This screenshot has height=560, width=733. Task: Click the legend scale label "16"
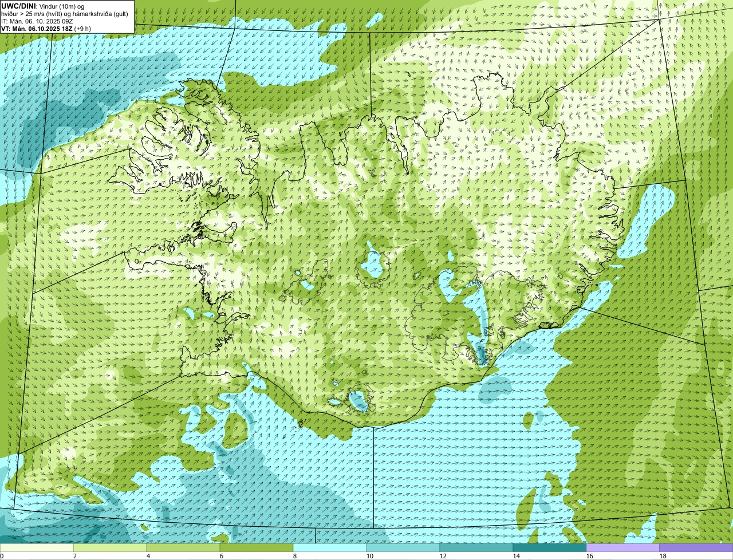(x=590, y=556)
